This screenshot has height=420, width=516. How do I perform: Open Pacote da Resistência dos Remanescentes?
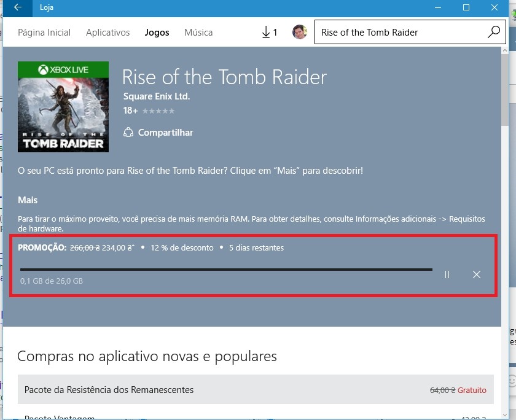(x=109, y=390)
